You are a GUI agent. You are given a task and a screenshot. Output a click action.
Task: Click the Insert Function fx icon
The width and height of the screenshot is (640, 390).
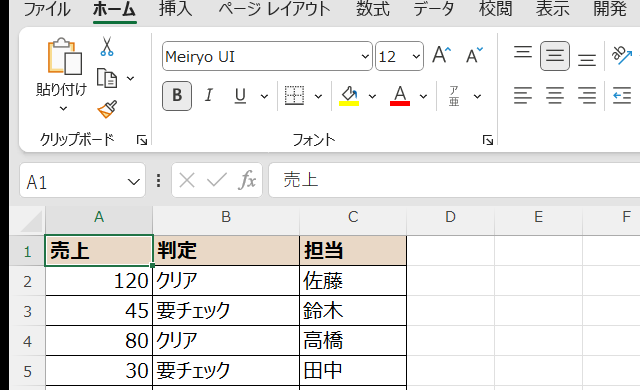coord(247,180)
